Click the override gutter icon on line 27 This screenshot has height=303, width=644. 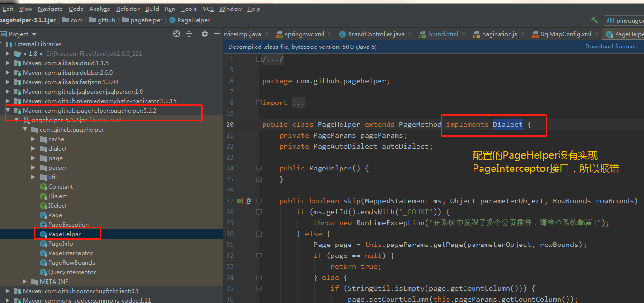240,201
